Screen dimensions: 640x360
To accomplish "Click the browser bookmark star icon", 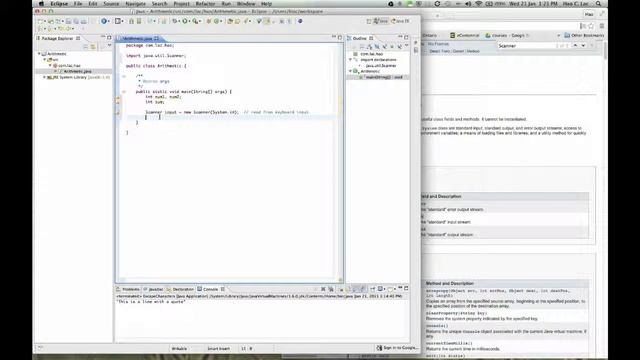I will (591, 26).
